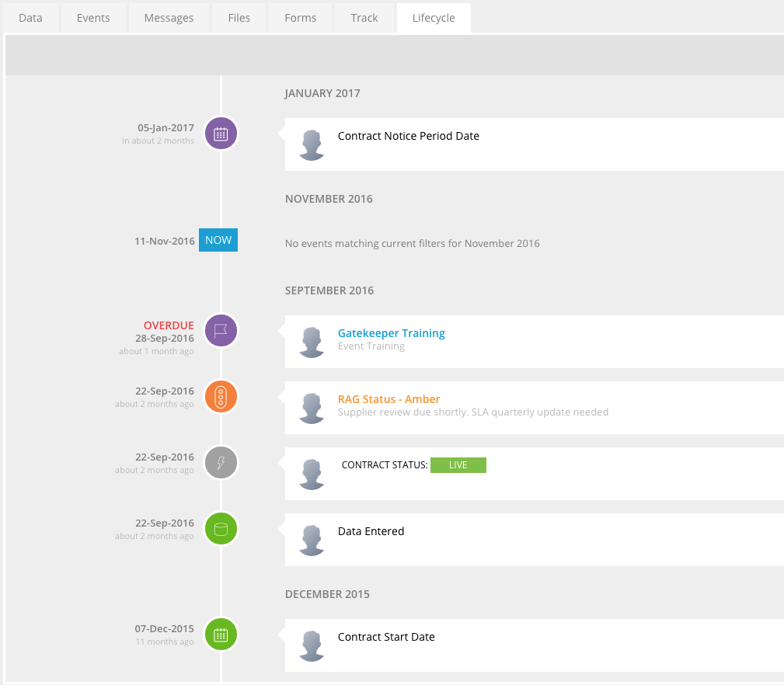This screenshot has height=685, width=784.
Task: Click the purple calendar icon for 05-Jan-2017
Action: click(221, 134)
